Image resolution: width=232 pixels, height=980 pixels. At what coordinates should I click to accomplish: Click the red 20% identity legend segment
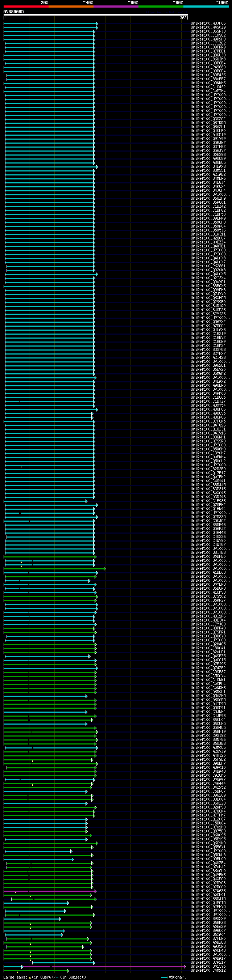(26, 7)
